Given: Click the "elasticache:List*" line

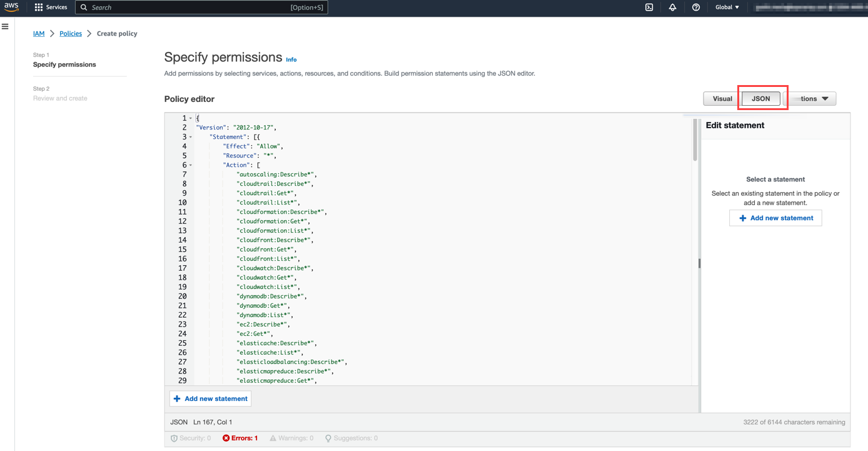Looking at the screenshot, I should tap(270, 353).
